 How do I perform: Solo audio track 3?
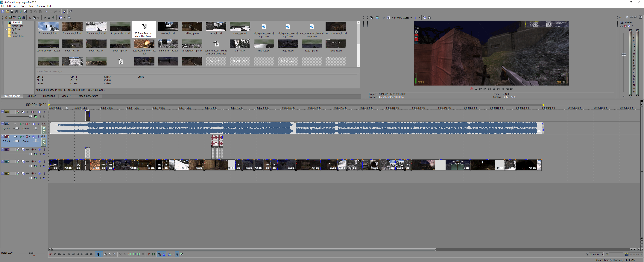pos(39,137)
